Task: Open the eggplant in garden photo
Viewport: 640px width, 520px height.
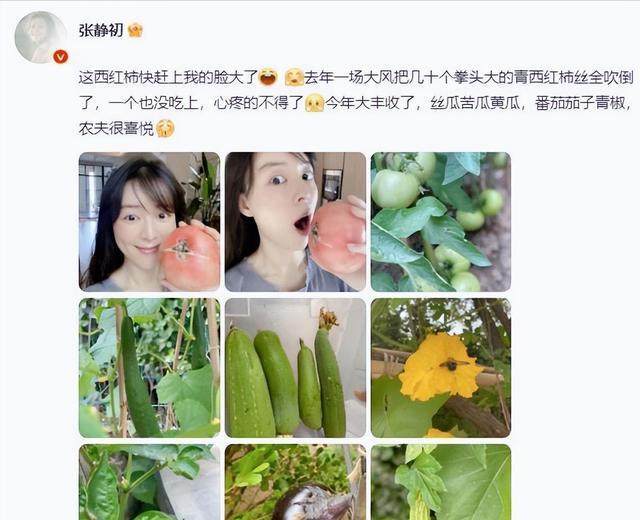Action: 296,482
